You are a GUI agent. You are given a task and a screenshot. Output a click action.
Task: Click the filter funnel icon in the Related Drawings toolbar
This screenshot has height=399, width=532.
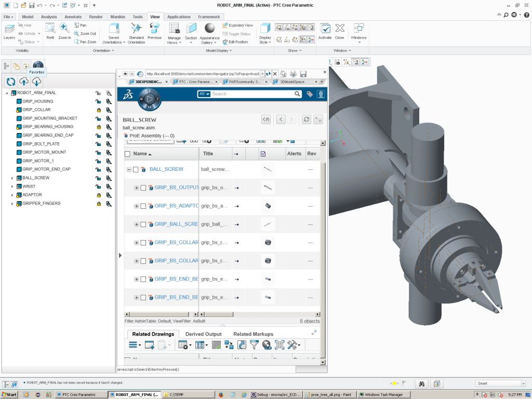(254, 345)
